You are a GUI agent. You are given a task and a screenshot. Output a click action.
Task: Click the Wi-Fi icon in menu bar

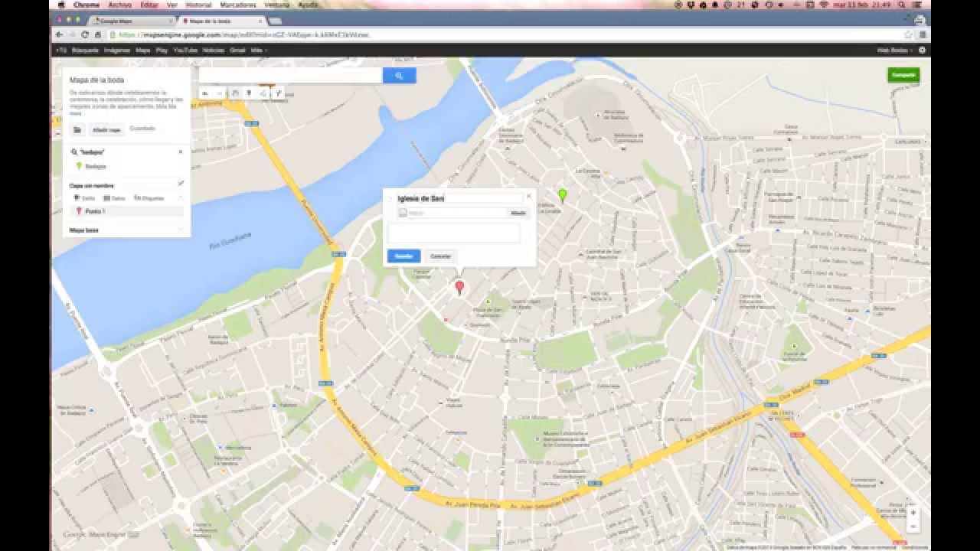[824, 5]
